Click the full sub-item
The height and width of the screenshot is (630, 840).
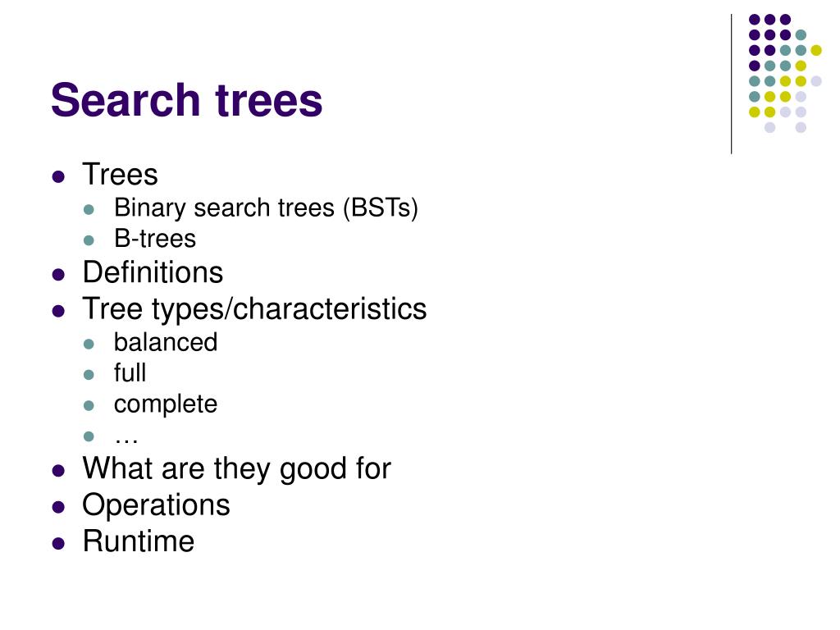click(x=130, y=373)
